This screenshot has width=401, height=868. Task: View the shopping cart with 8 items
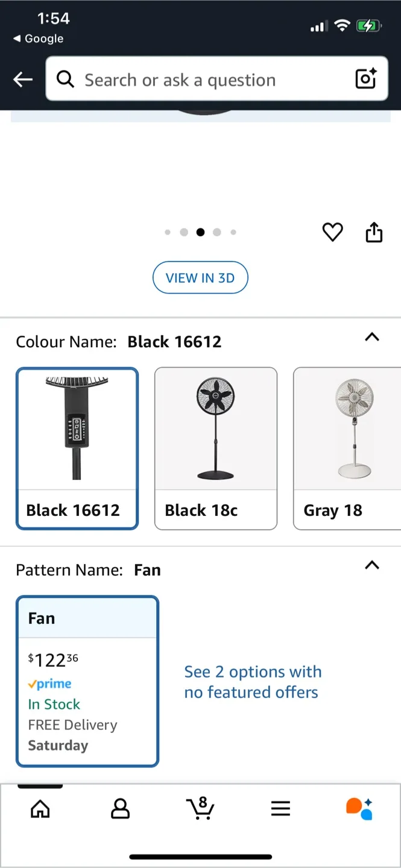point(200,809)
